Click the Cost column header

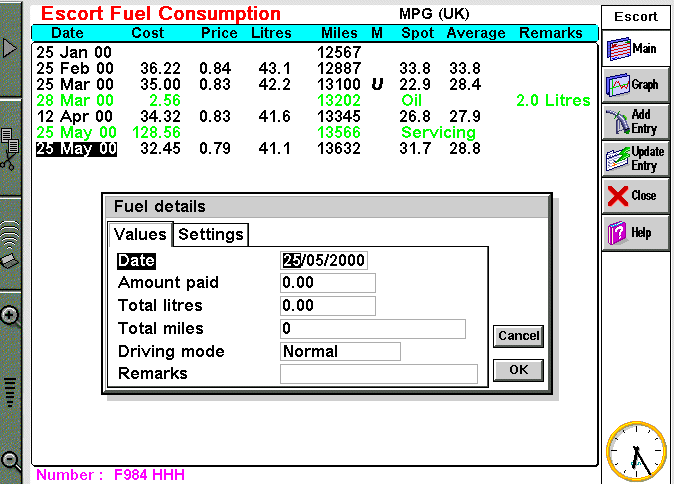point(147,33)
